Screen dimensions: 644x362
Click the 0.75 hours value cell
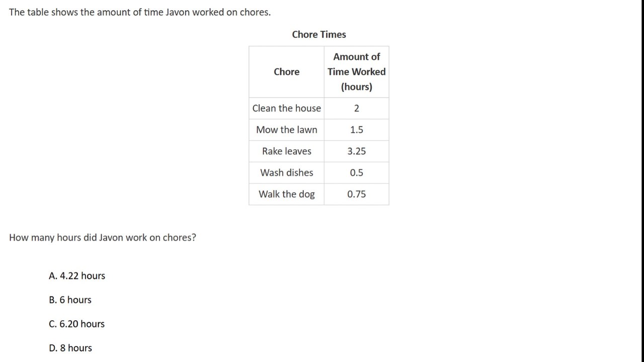356,194
